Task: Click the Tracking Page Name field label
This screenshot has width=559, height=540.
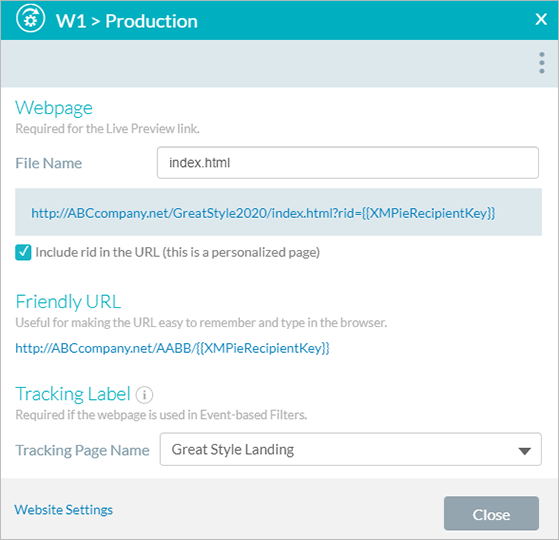Action: [82, 450]
